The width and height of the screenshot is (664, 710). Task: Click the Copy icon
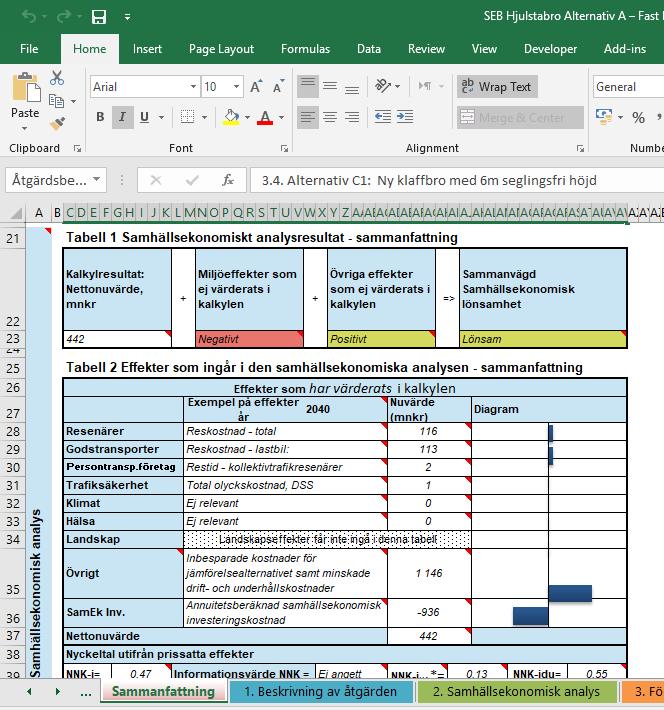[56, 101]
